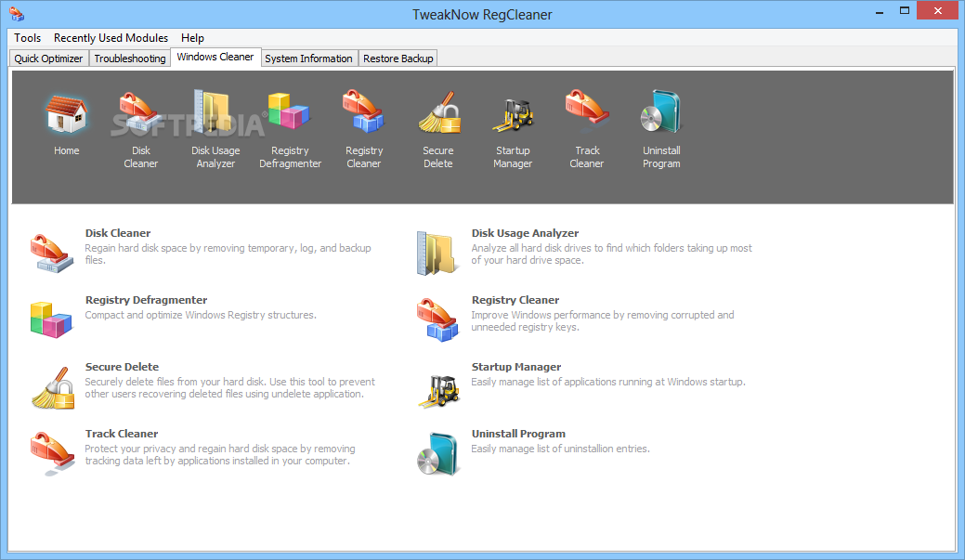The width and height of the screenshot is (965, 560).
Task: Launch Disk Cleaner from the dark toolbar
Action: (140, 114)
